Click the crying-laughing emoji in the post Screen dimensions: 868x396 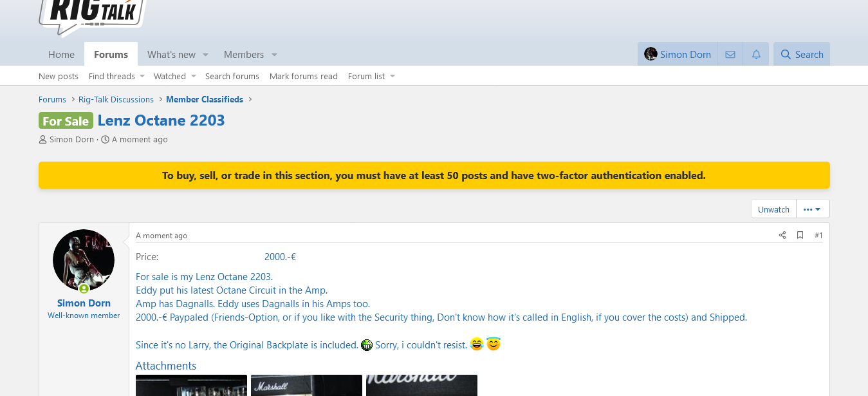tap(477, 344)
